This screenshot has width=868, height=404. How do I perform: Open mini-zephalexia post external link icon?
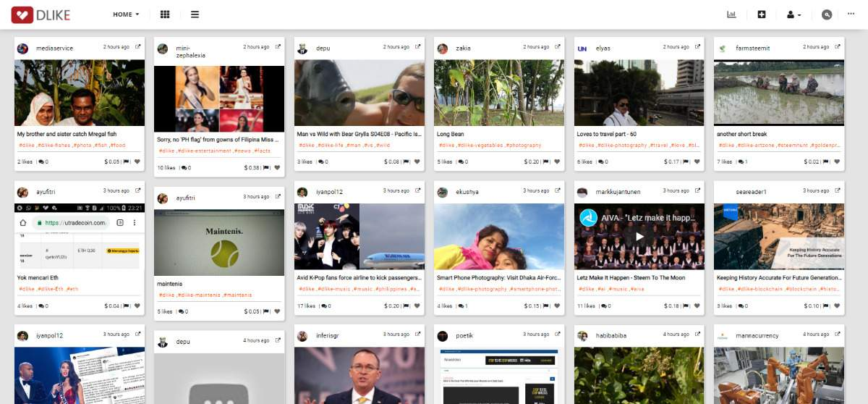(x=278, y=47)
